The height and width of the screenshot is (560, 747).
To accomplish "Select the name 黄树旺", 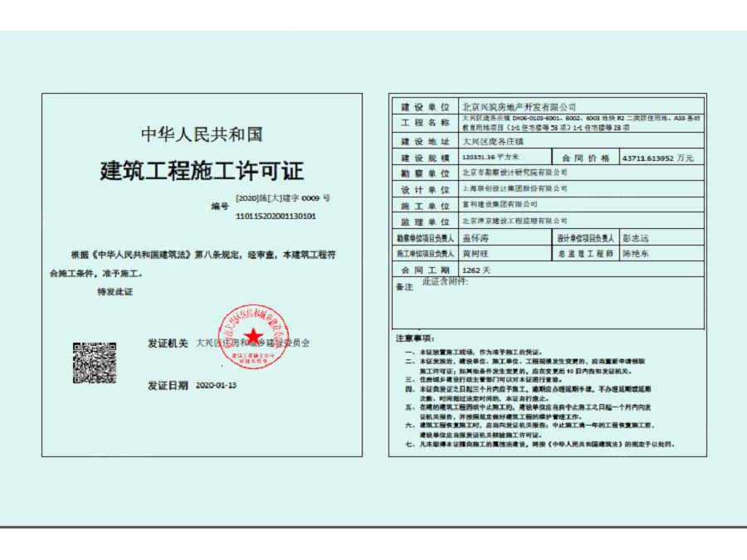I will 475,254.
